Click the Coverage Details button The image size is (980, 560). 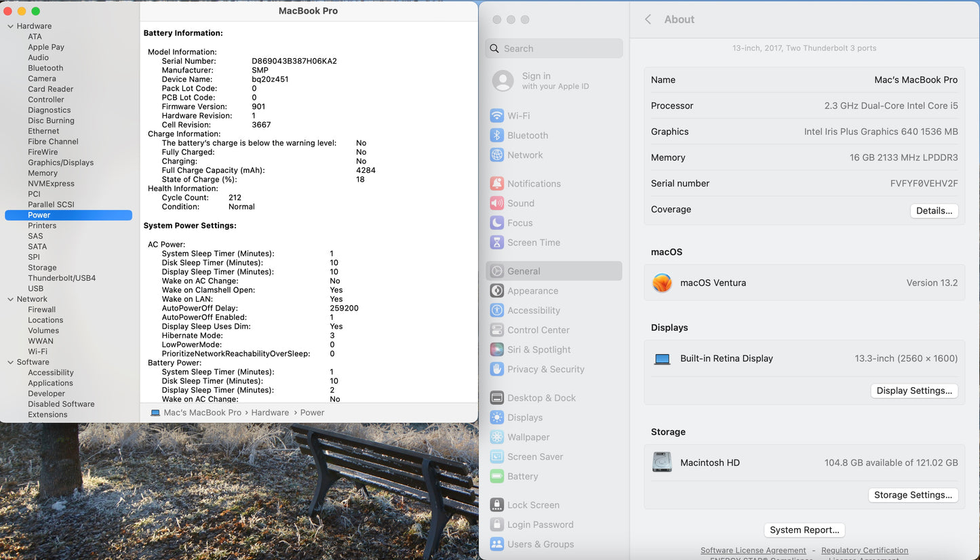tap(934, 211)
